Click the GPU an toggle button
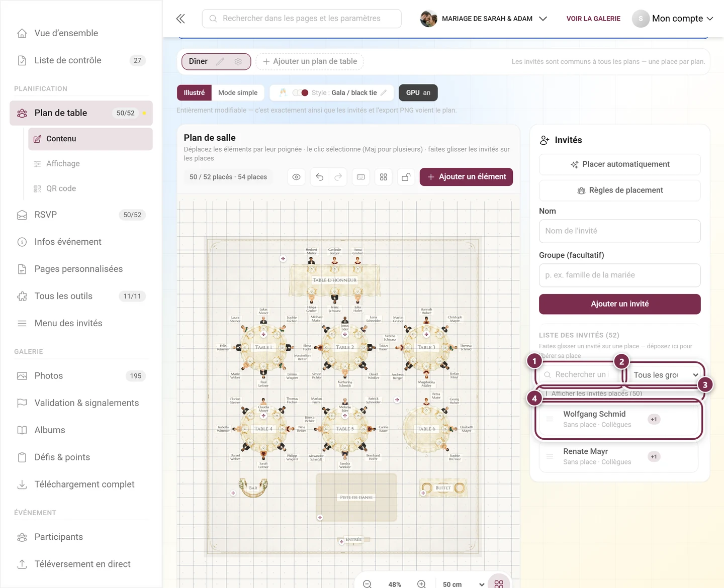724x588 pixels. [418, 92]
